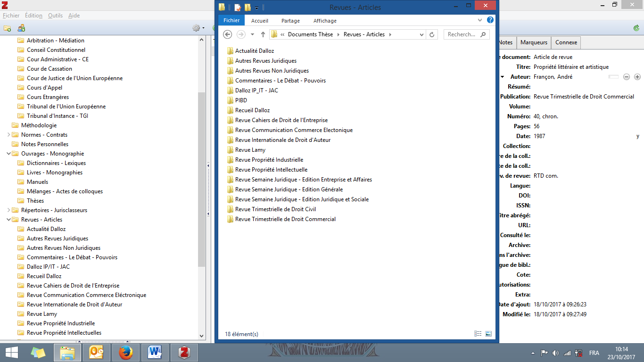Image resolution: width=644 pixels, height=362 pixels.
Task: Switch to the Marqueurs tab
Action: click(x=534, y=42)
